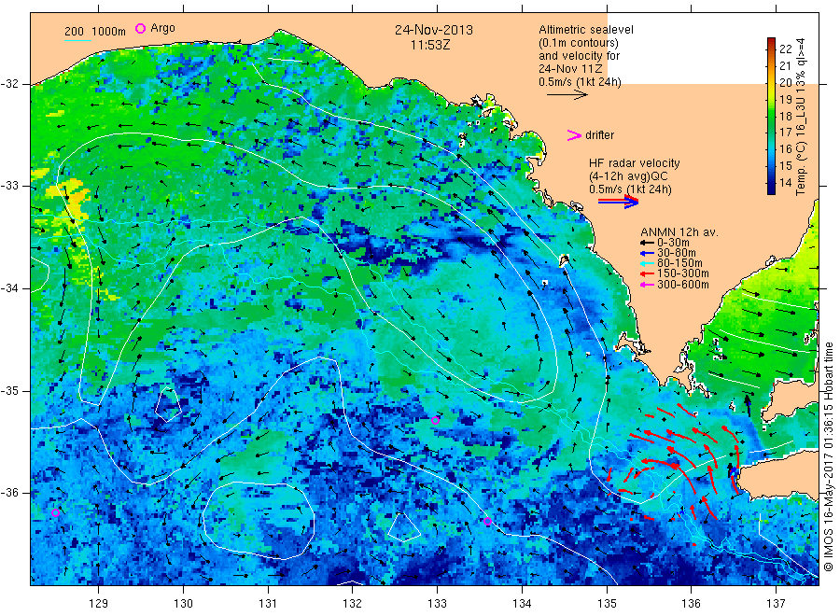Click the Argo float circle near 133E 35.3S
840x616 pixels.
pyautogui.click(x=436, y=421)
